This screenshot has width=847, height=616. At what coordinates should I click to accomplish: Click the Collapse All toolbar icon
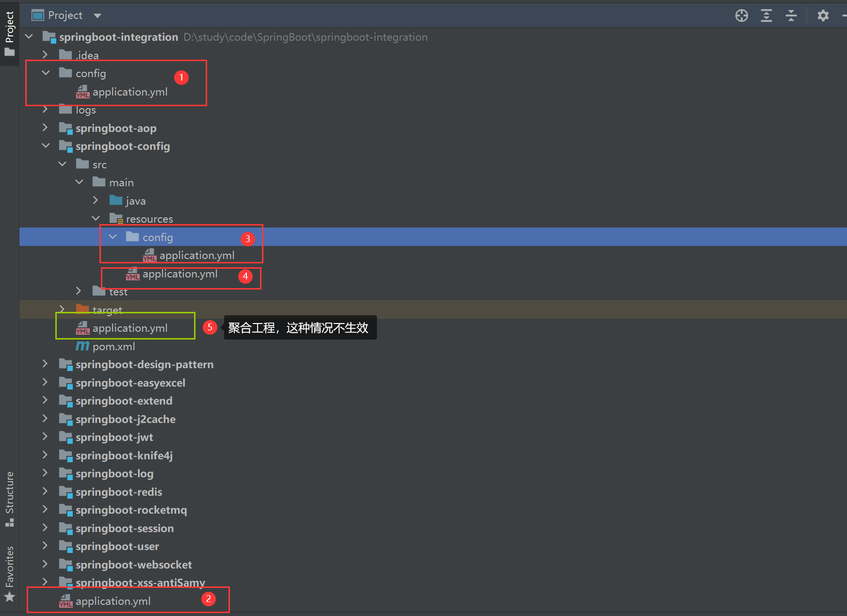pos(791,16)
